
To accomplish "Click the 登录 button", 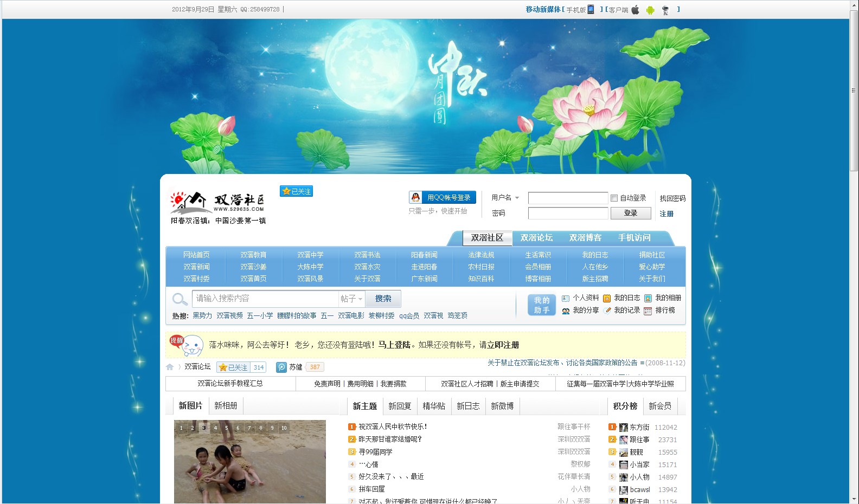I will [x=631, y=213].
